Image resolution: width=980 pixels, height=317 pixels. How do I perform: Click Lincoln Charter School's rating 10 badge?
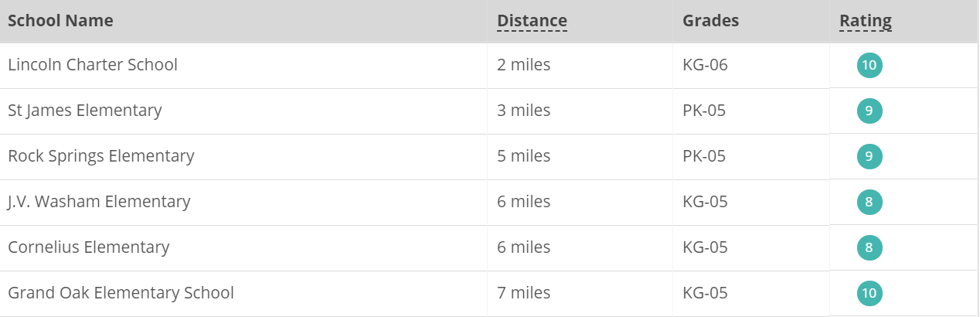tap(869, 65)
